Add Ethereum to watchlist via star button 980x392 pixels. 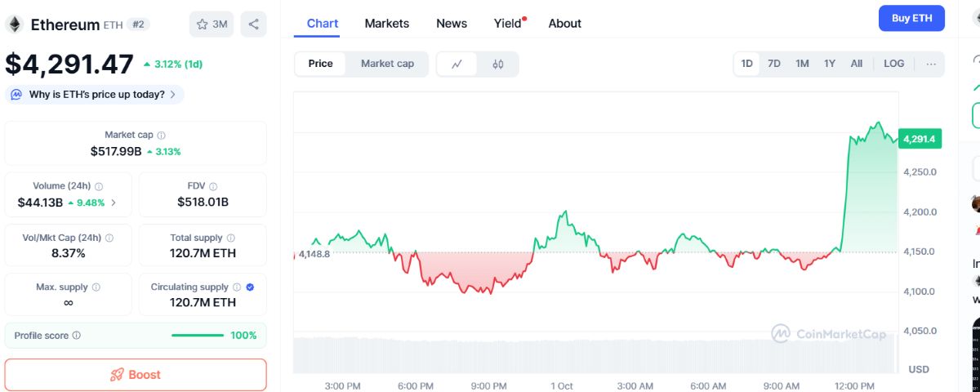point(212,24)
